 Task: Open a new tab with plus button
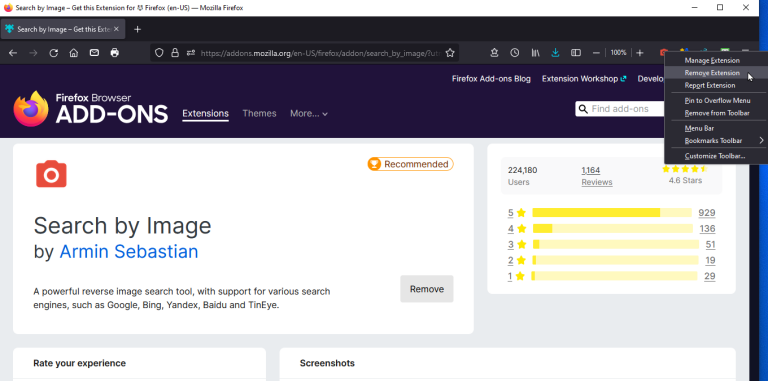(x=138, y=29)
